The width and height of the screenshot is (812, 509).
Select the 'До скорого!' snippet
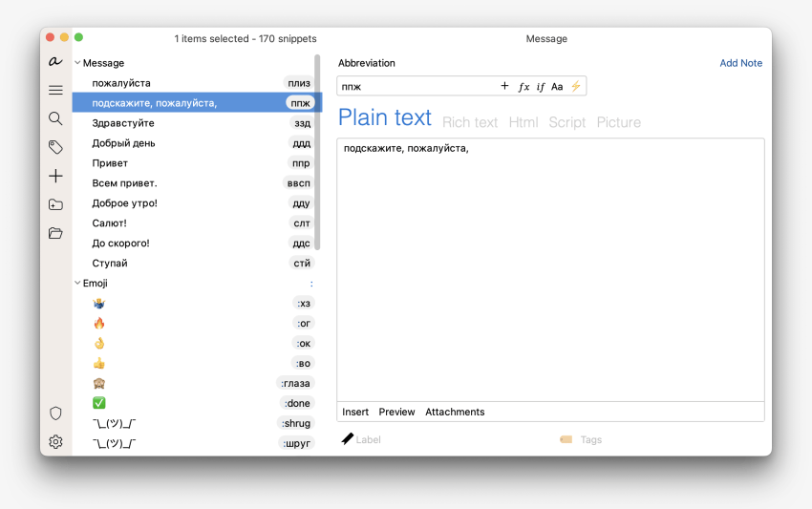[x=197, y=243]
